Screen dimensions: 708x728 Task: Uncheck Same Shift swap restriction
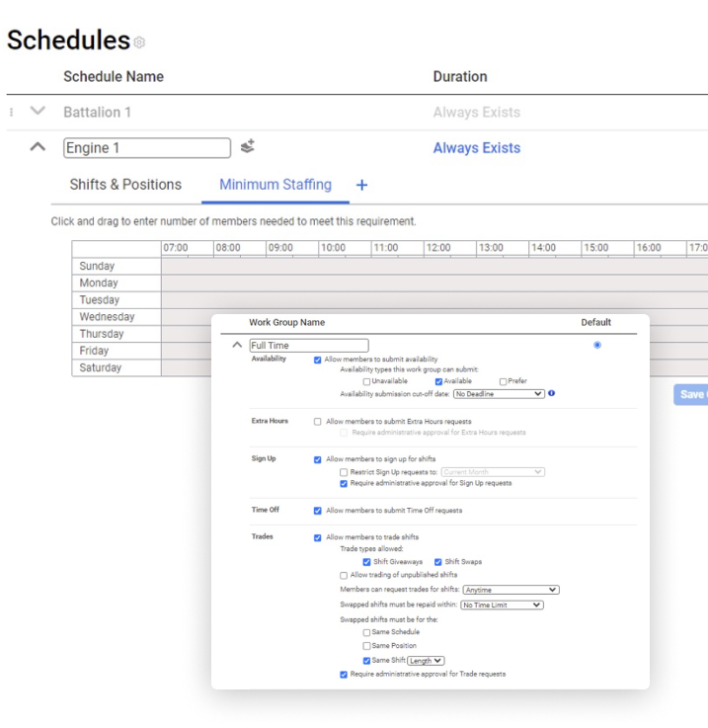366,661
